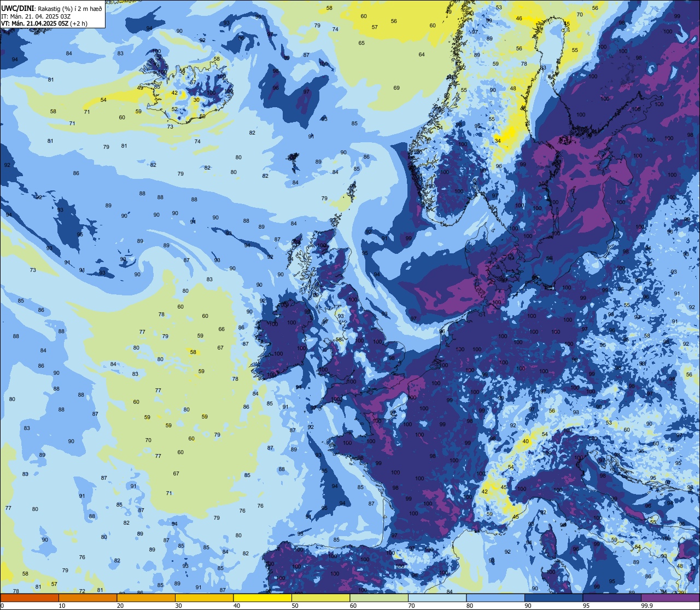
Task: Click the 30–40% amber legend swatch
Action: click(204, 597)
